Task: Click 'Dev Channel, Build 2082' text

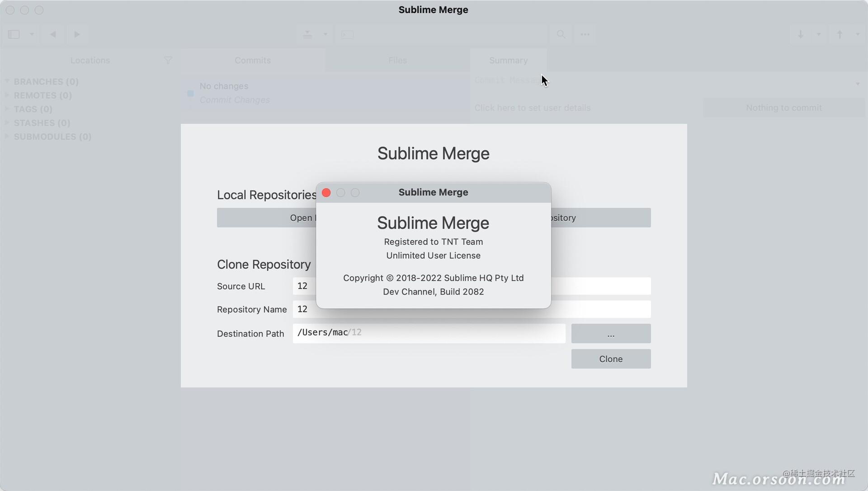Action: (433, 292)
